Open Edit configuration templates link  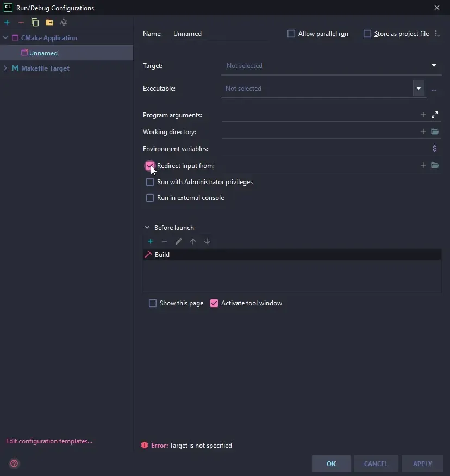coord(49,441)
